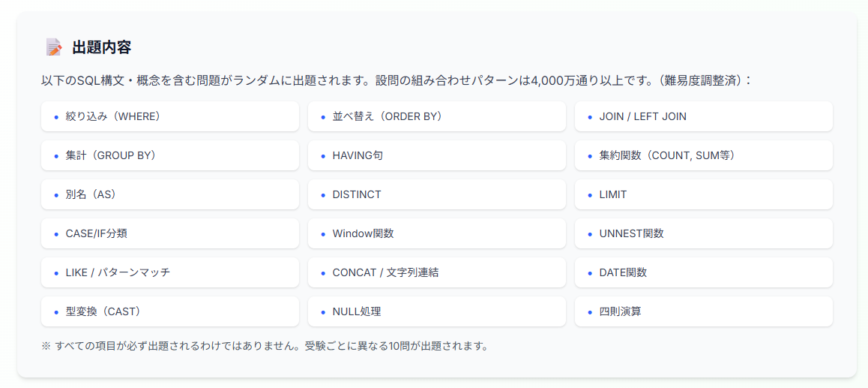The width and height of the screenshot is (868, 388).
Task: Click the 型変換（CAST） card
Action: (170, 311)
